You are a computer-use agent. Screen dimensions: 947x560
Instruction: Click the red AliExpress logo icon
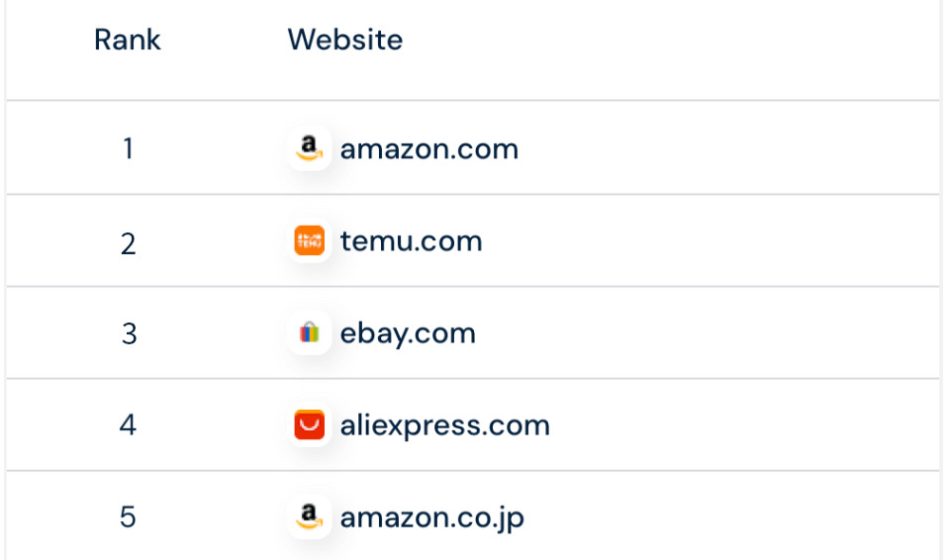[x=310, y=425]
